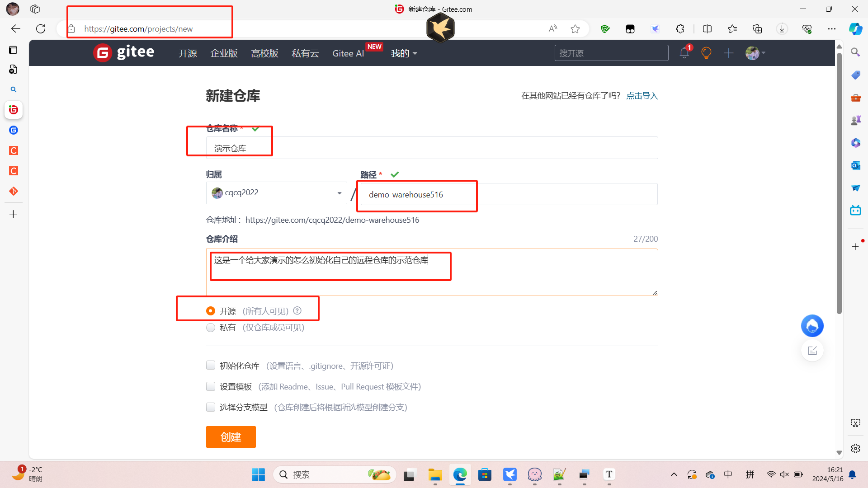Viewport: 868px width, 488px height.
Task: Click the help question mark beside 开源
Action: tap(297, 311)
